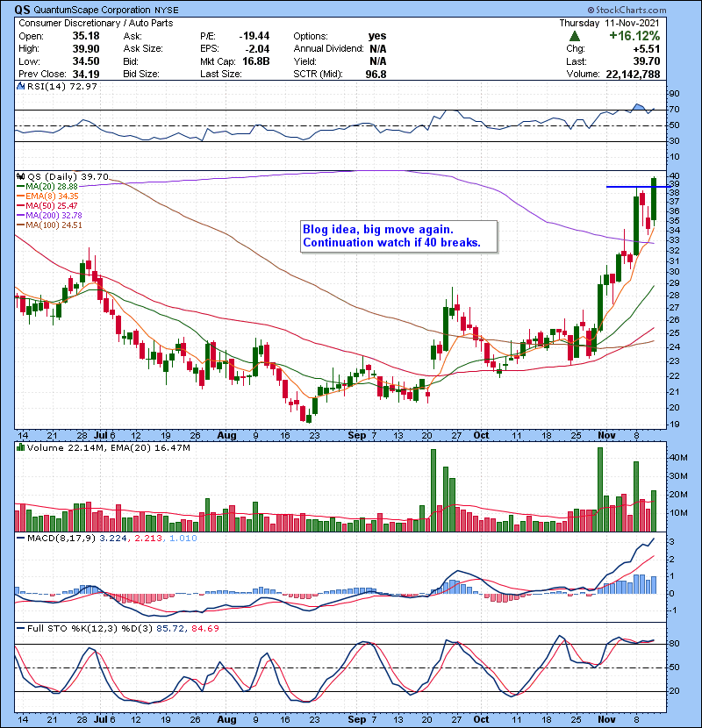Click the MACD(8,17,9) indicator label
This screenshot has height=728, width=702.
pyautogui.click(x=61, y=539)
